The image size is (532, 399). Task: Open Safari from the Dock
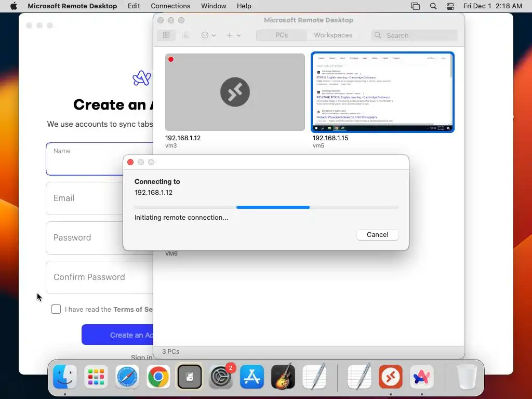pyautogui.click(x=127, y=377)
